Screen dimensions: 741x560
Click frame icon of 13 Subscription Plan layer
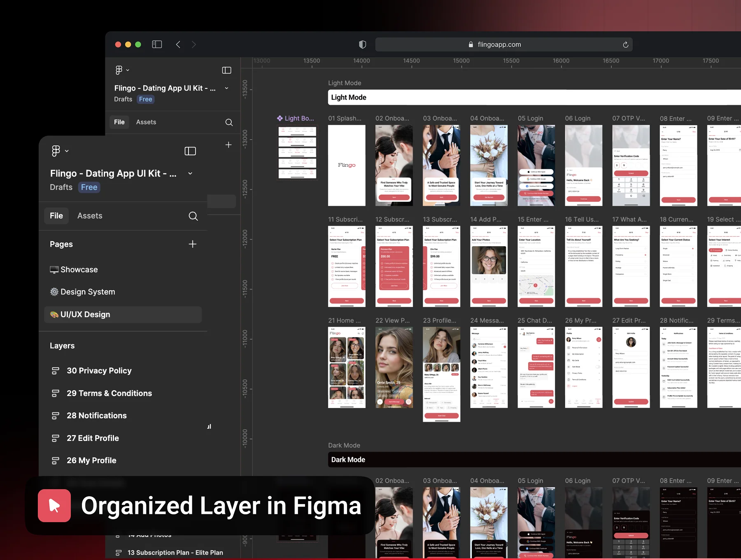click(x=119, y=553)
